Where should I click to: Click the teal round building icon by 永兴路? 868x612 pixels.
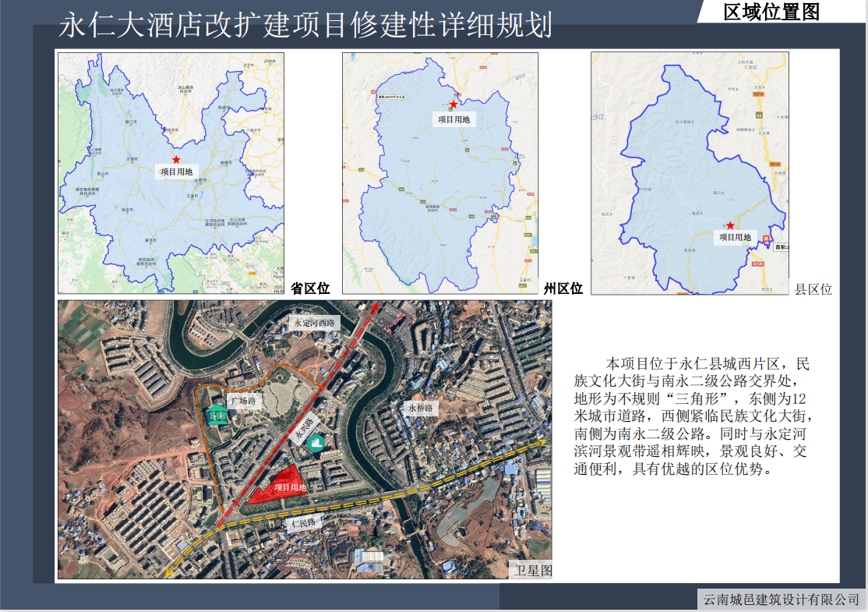316,444
